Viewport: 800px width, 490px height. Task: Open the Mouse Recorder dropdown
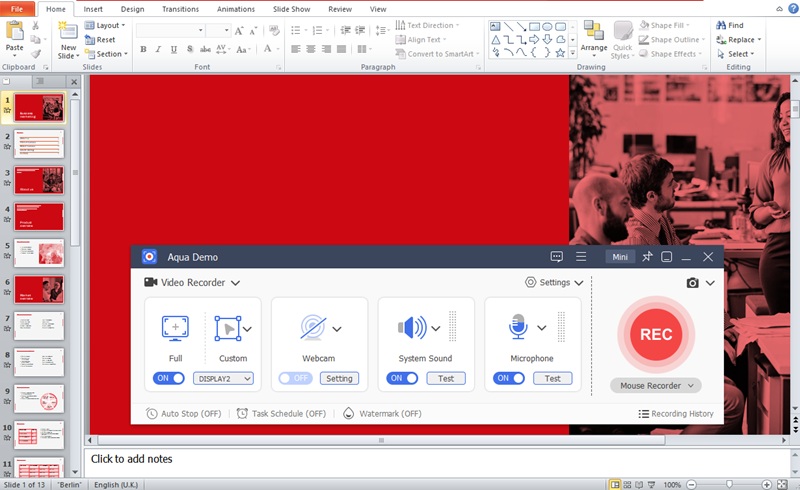pos(656,385)
